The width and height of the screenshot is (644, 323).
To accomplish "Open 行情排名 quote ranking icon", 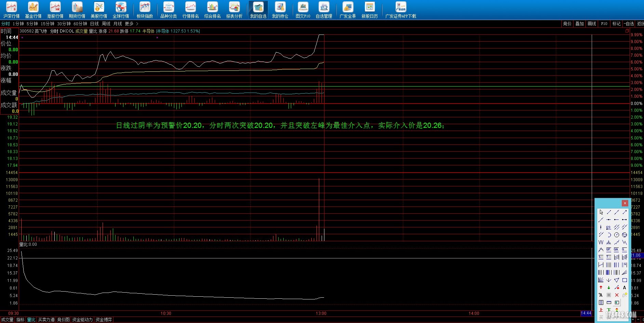I will [x=190, y=10].
